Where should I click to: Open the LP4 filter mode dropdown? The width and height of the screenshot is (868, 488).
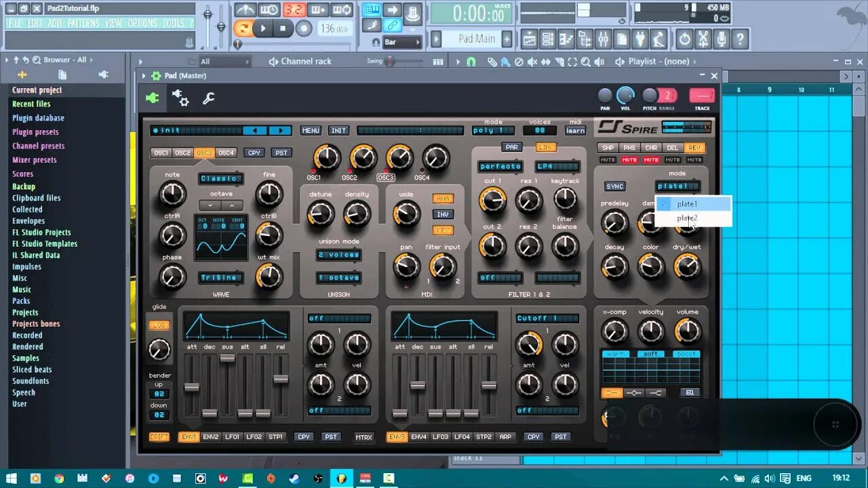557,167
